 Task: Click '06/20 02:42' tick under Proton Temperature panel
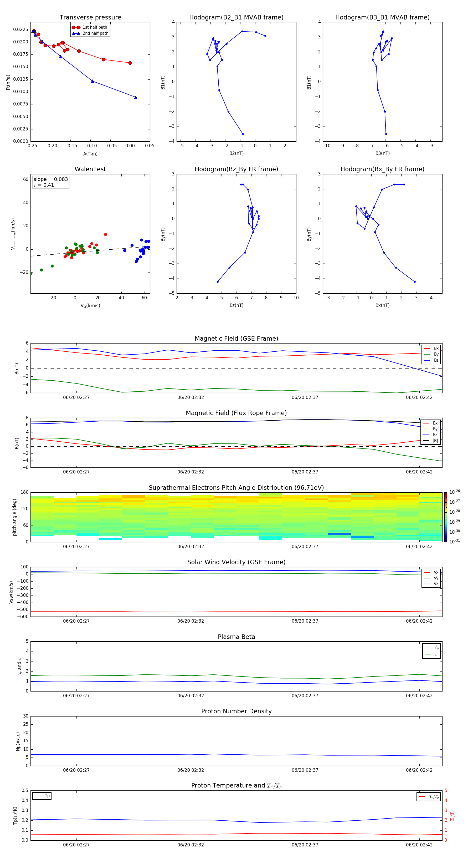pyautogui.click(x=419, y=845)
